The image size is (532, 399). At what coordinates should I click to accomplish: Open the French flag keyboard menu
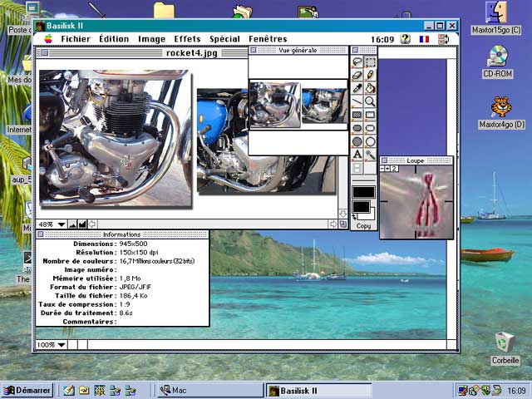[424, 39]
